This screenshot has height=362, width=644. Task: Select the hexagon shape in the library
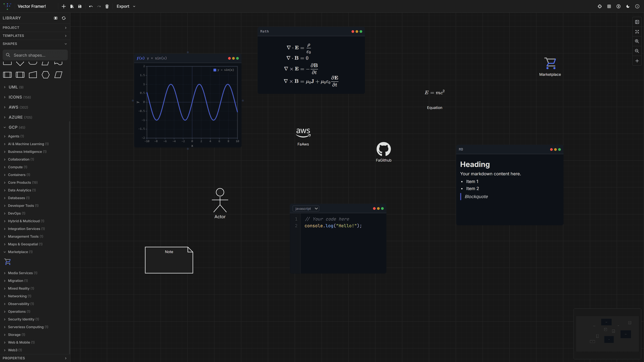click(45, 75)
